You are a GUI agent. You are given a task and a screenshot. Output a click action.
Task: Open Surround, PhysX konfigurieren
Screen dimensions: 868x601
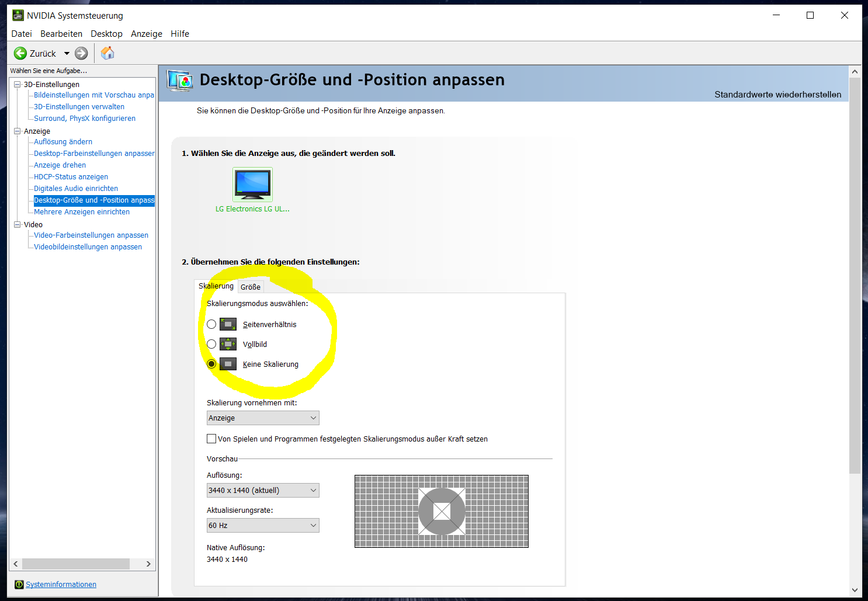point(85,119)
